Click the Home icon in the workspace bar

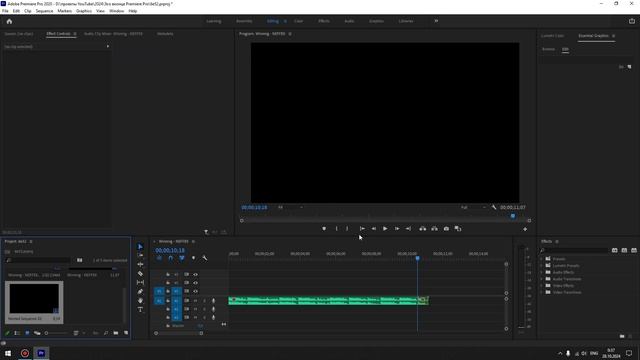pyautogui.click(x=9, y=21)
